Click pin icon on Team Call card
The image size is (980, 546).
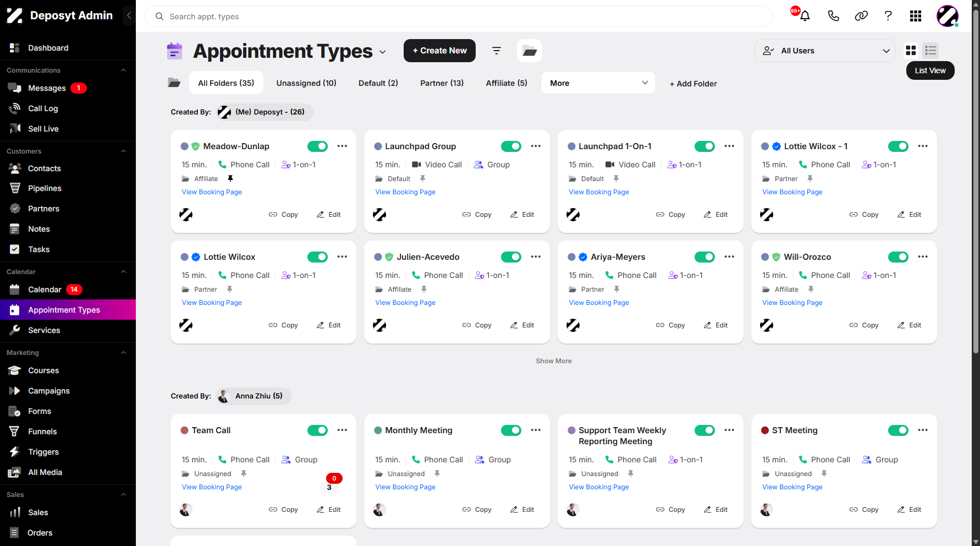tap(244, 474)
